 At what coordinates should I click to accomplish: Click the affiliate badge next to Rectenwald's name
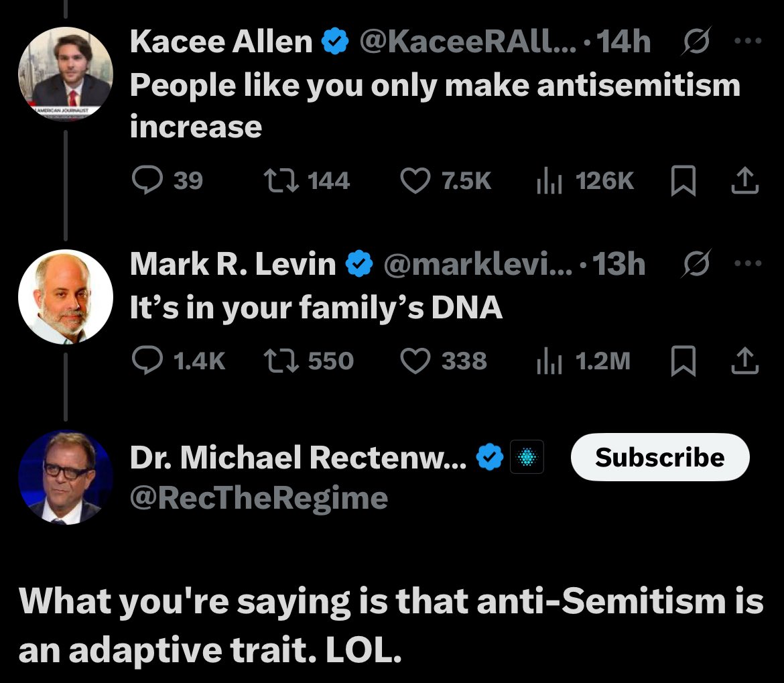coord(527,456)
